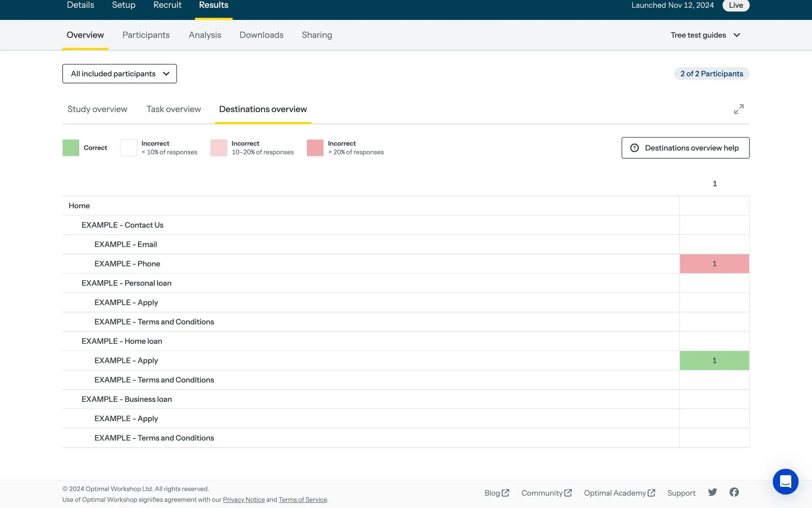Go to the Analysis tab
Viewport: 812px width, 508px height.
click(205, 35)
